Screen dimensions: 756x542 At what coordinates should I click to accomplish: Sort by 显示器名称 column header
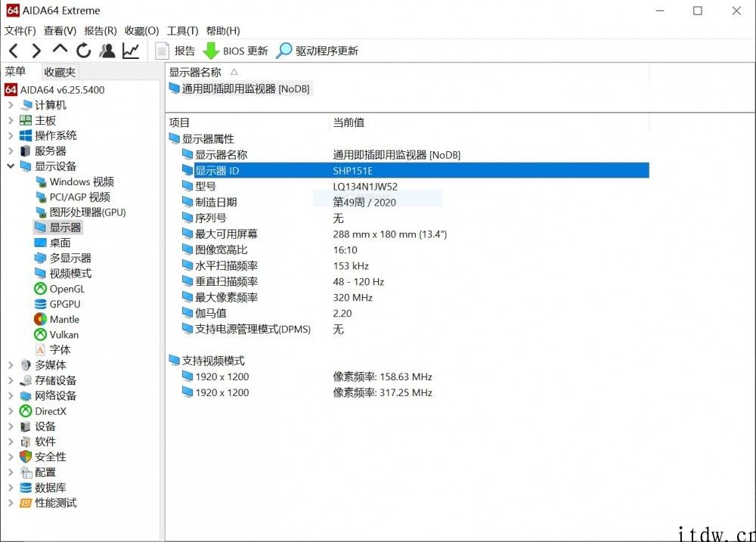click(x=195, y=73)
